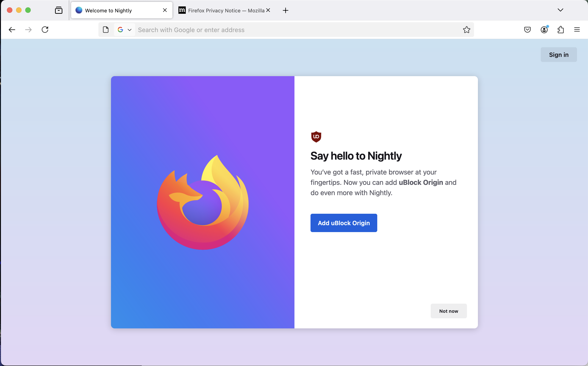Click the Sign in button
The height and width of the screenshot is (366, 588).
pos(558,55)
